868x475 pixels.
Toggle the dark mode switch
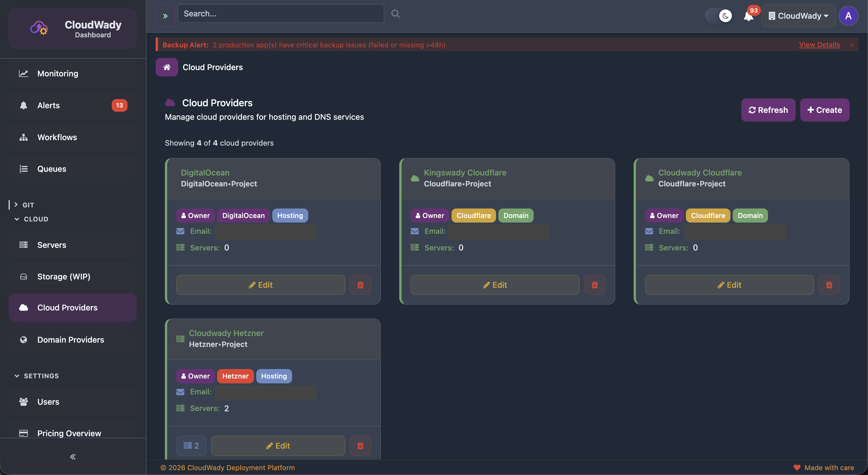(x=719, y=16)
